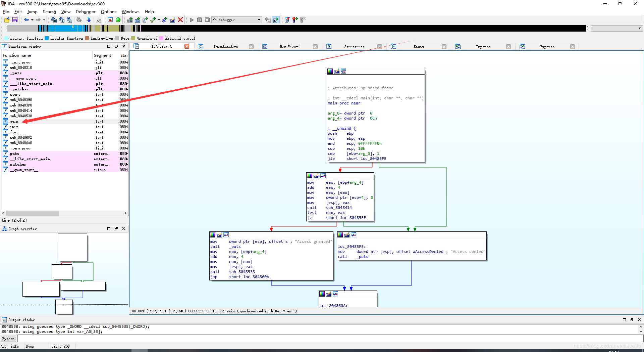Image resolution: width=644 pixels, height=352 pixels.
Task: Click the jump back arrow
Action: (26, 20)
